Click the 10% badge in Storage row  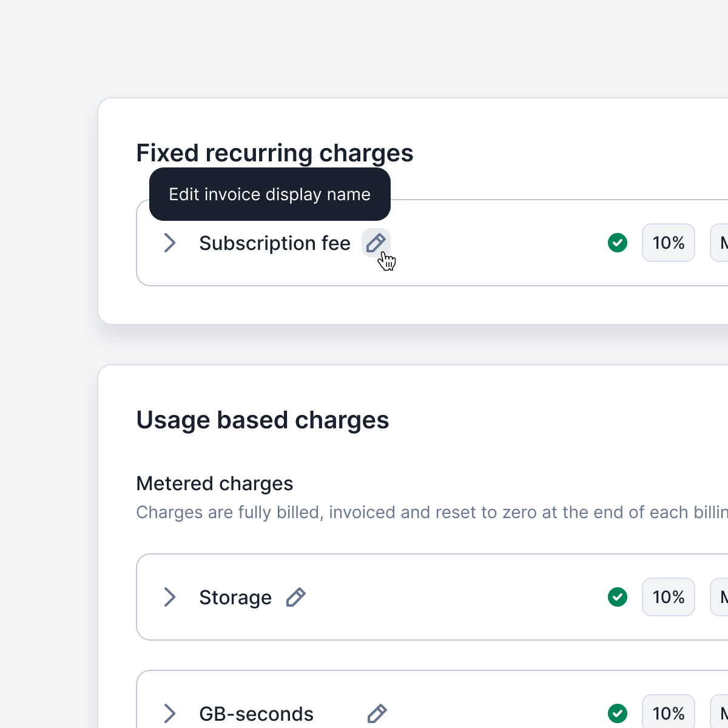[x=669, y=597]
